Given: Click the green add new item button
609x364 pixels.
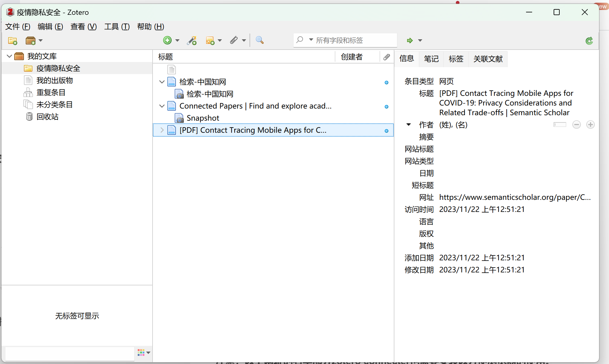Looking at the screenshot, I should [167, 40].
